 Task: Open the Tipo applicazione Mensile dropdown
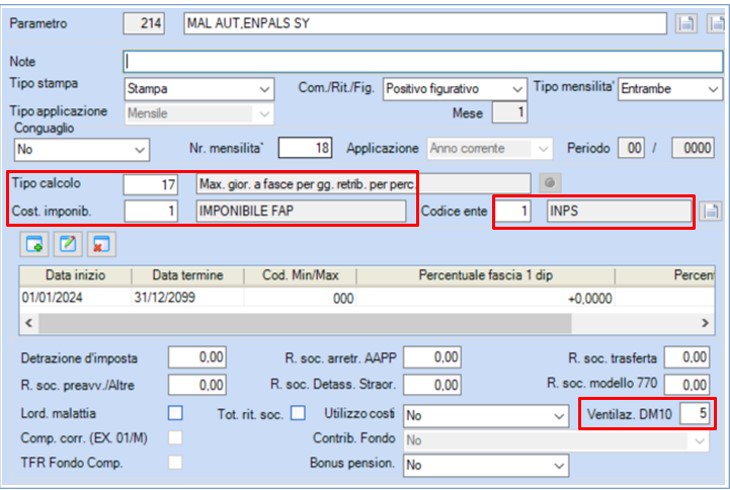pos(199,114)
